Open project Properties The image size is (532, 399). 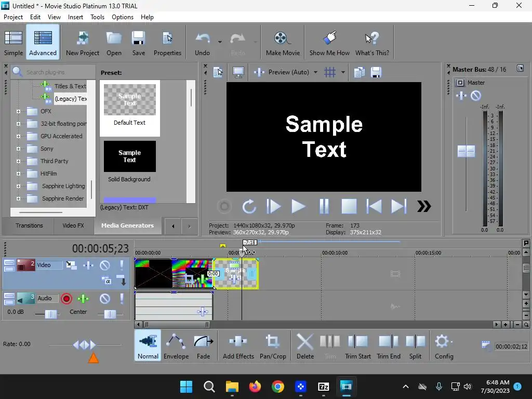(167, 43)
